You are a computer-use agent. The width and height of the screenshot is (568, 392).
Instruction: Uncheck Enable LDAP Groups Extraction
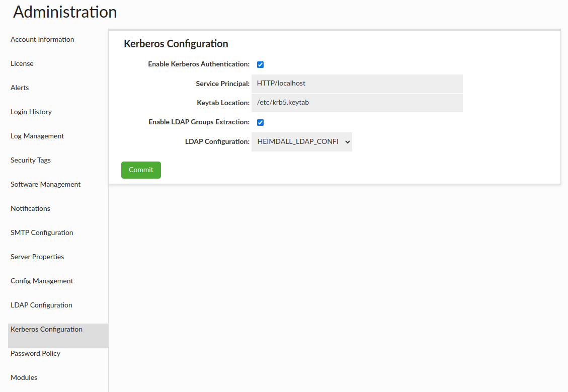click(x=260, y=122)
